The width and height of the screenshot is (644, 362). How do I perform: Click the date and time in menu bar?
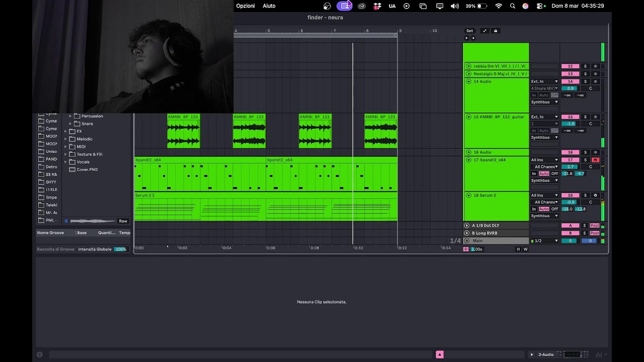point(578,6)
